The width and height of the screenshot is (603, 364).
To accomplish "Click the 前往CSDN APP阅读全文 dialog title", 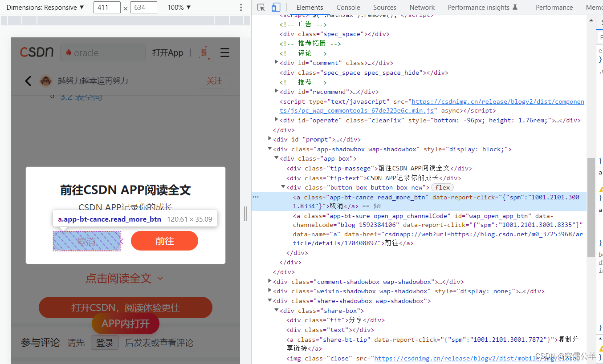I will point(126,190).
